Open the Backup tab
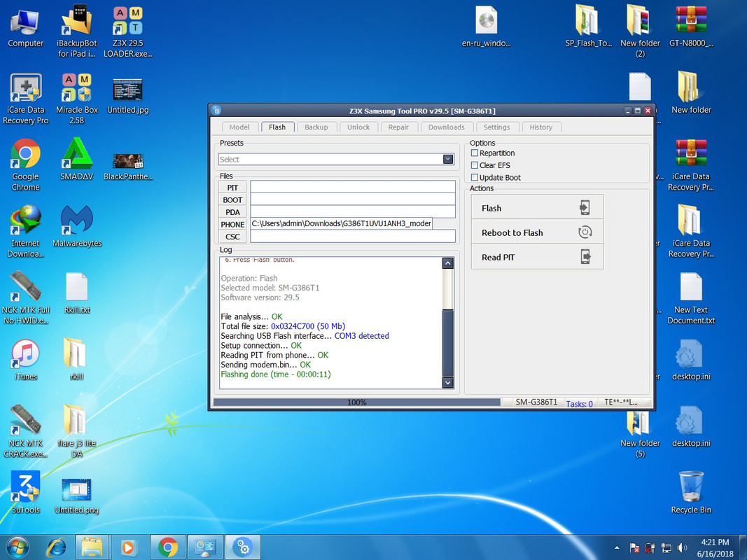Screen dimensions: 747x560 click(316, 127)
